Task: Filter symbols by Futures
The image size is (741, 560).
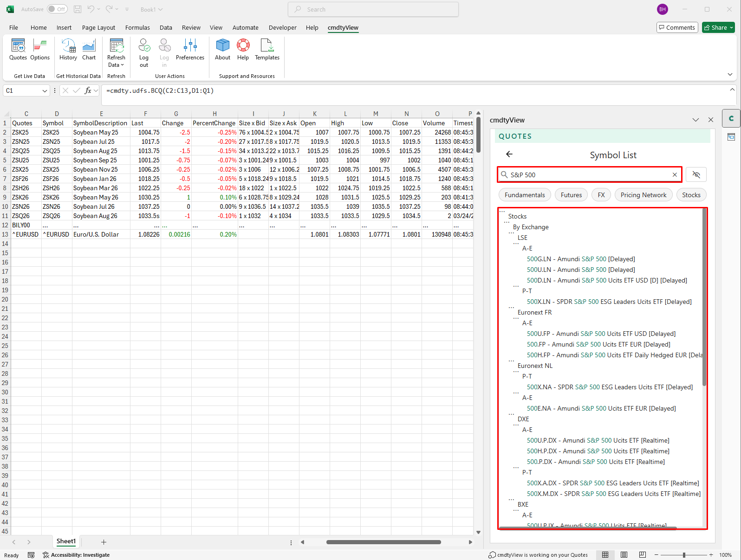Action: (x=571, y=195)
